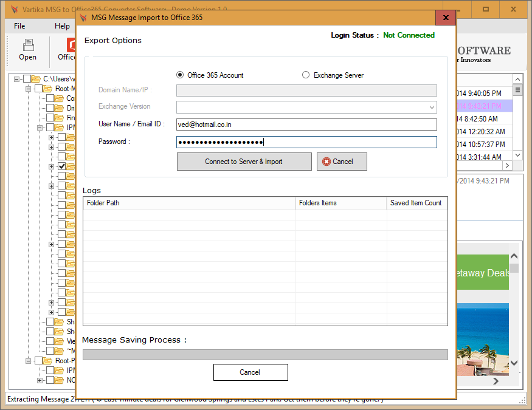Click the folder icon next to C:\Users
532x410 pixels.
(x=36, y=79)
